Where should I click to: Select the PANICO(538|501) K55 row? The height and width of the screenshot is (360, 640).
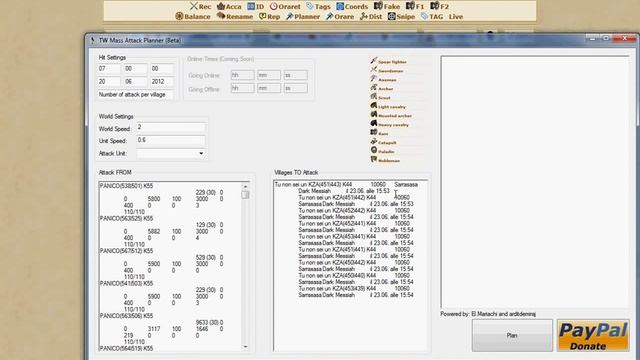127,186
